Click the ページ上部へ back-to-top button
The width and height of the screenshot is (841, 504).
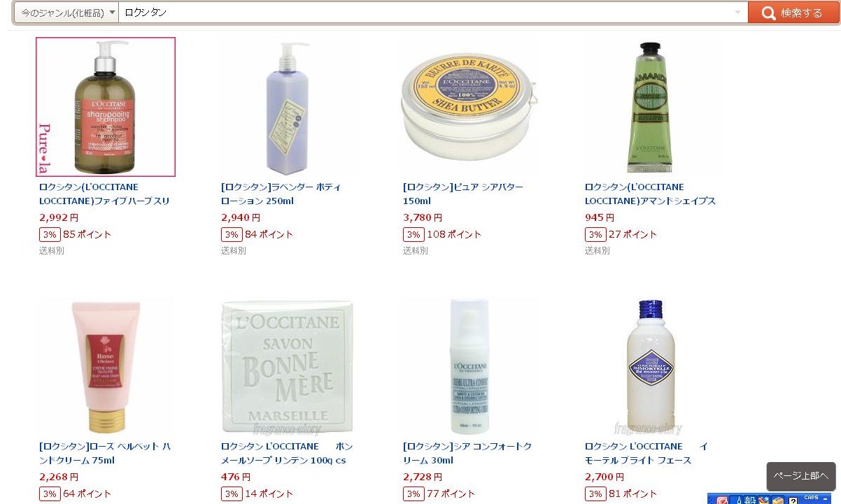(801, 476)
